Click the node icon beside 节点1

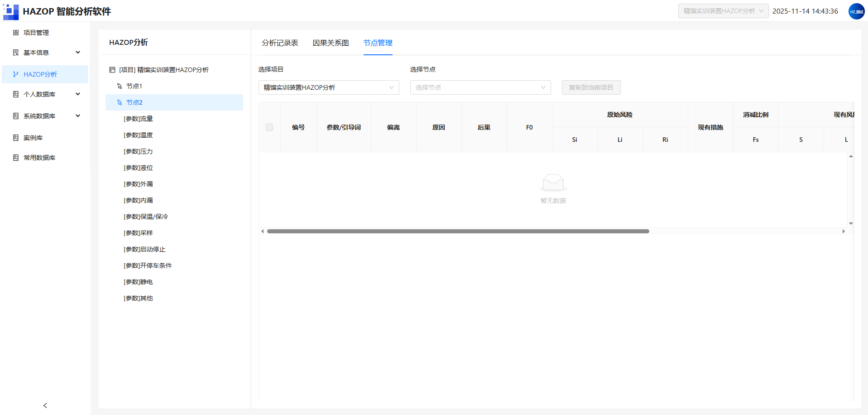pyautogui.click(x=120, y=86)
